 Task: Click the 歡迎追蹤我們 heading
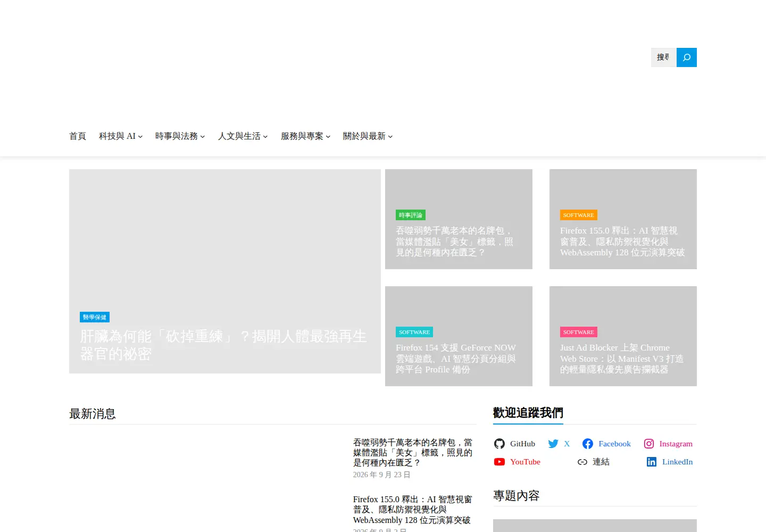528,413
